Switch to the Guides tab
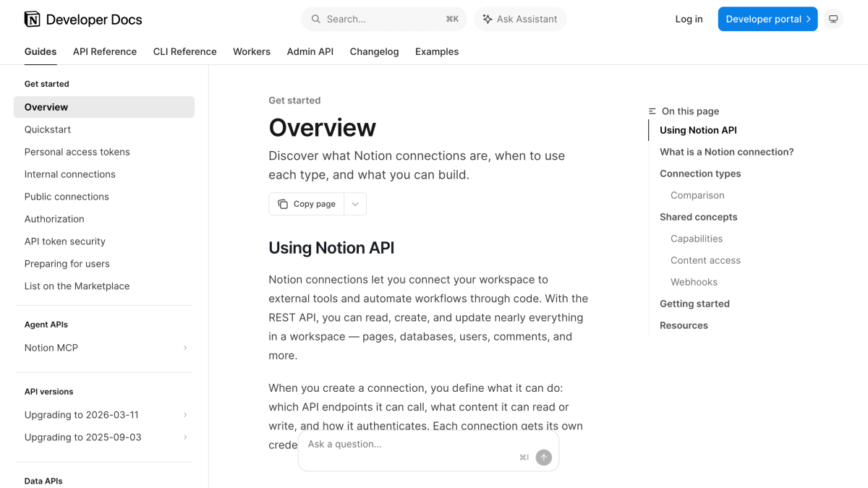The height and width of the screenshot is (488, 868). (41, 51)
